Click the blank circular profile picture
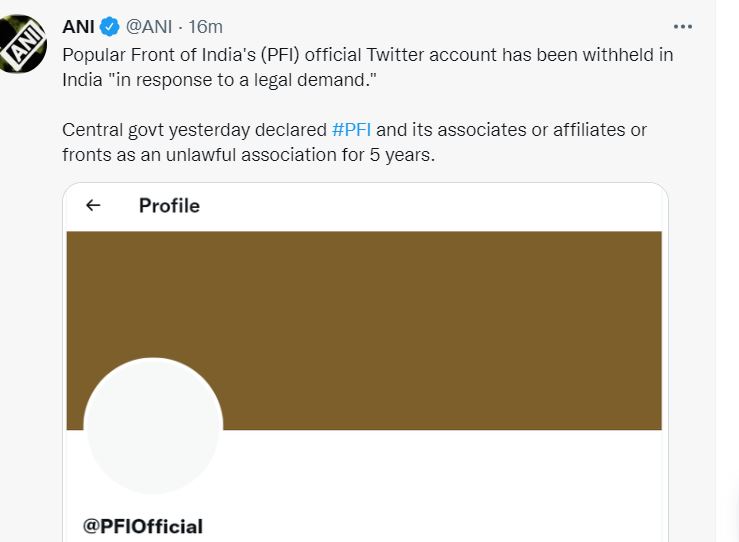Screen dimensions: 739x542 click(x=153, y=426)
